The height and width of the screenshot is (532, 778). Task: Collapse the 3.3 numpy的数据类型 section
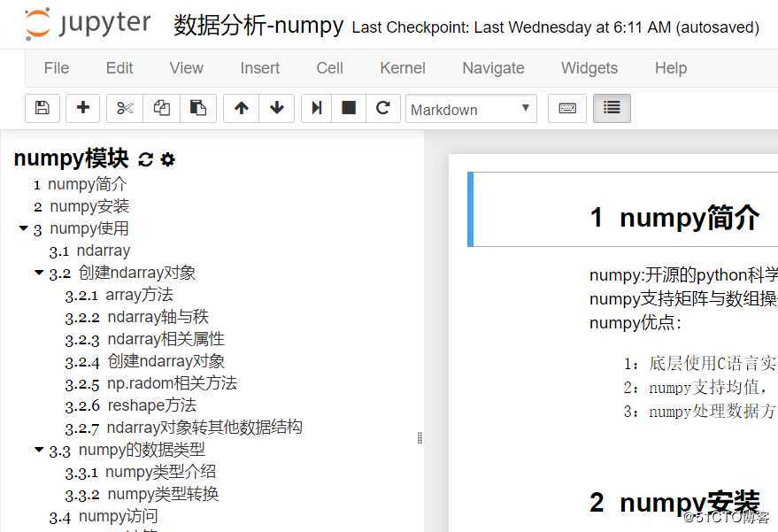pyautogui.click(x=39, y=449)
